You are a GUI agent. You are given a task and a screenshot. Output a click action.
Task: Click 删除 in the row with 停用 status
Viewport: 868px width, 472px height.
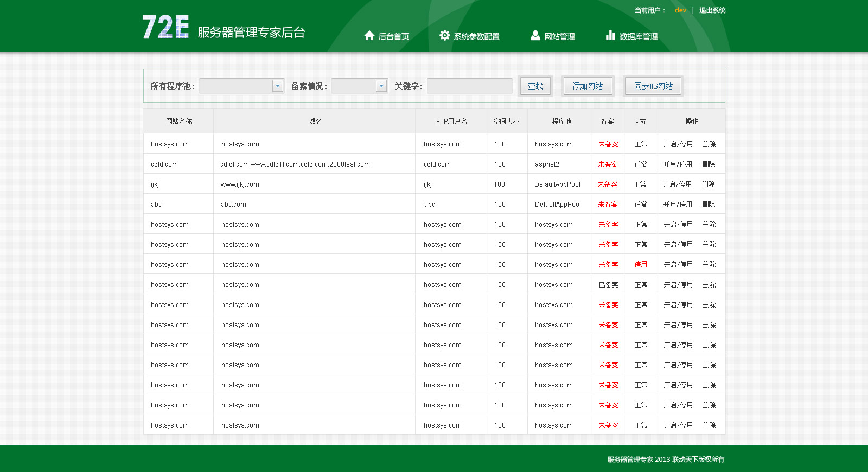click(709, 265)
